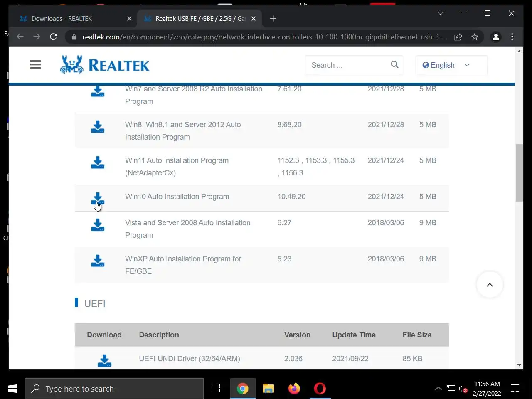Click the Description column header
Image resolution: width=532 pixels, height=399 pixels.
click(x=159, y=335)
